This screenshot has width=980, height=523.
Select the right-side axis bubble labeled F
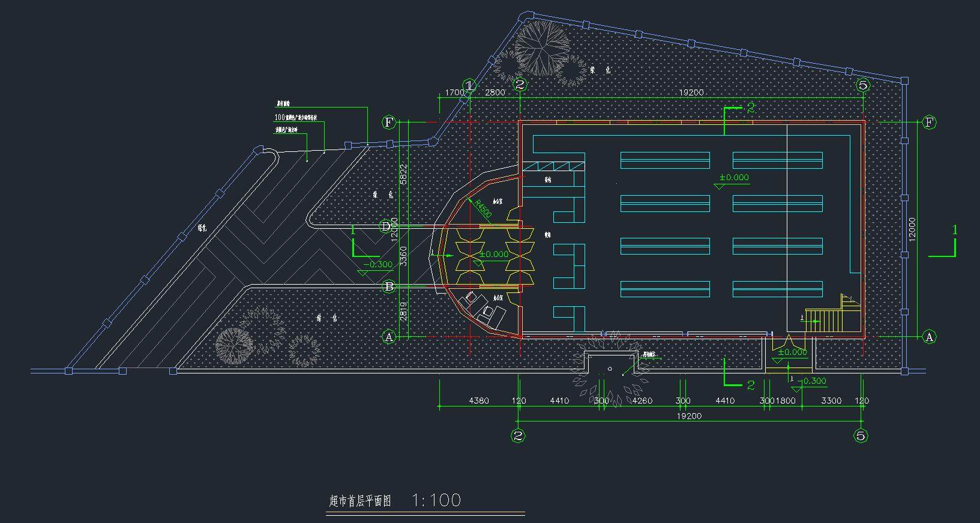coord(929,122)
